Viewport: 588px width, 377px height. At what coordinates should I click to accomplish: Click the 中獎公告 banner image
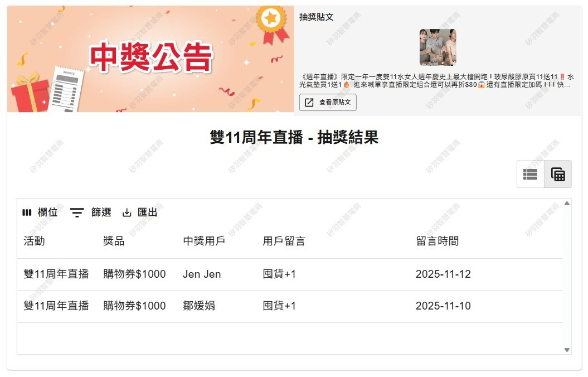click(x=150, y=59)
